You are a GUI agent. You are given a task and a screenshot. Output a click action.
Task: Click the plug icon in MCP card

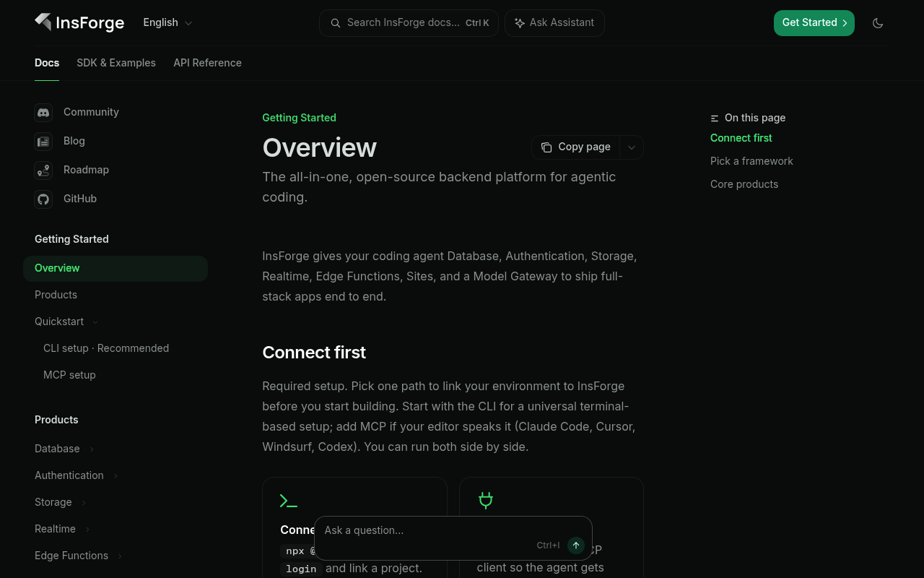[x=486, y=500]
